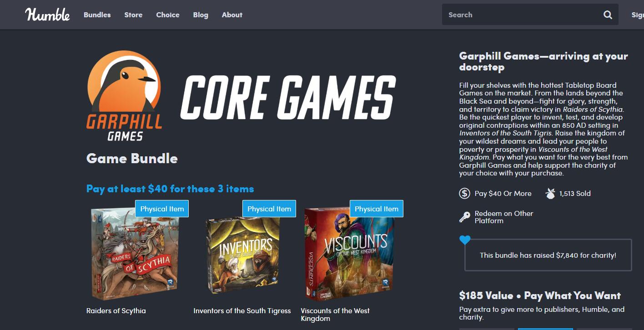This screenshot has width=644, height=330.
Task: Click the Humble logo in header
Action: tap(47, 15)
